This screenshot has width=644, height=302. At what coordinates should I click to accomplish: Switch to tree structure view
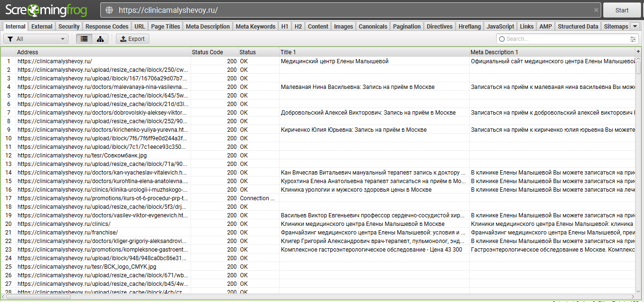tap(100, 39)
